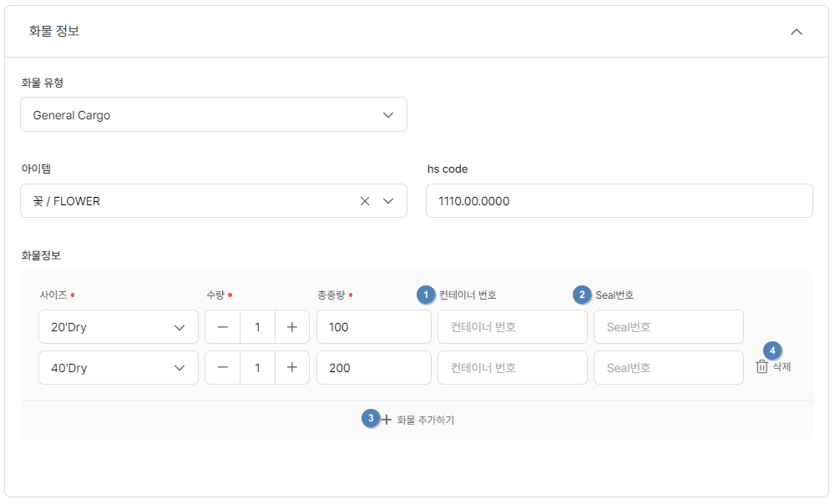
Task: Focus the second row 컨테이너 번호 field
Action: [x=512, y=368]
